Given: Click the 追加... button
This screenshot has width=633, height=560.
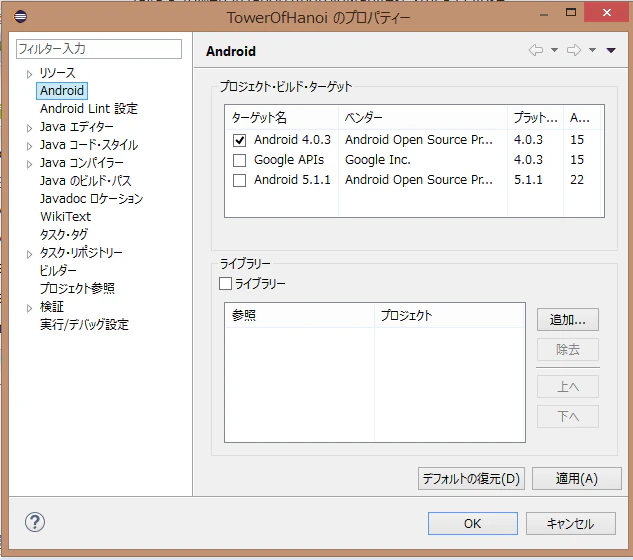Looking at the screenshot, I should (x=568, y=320).
